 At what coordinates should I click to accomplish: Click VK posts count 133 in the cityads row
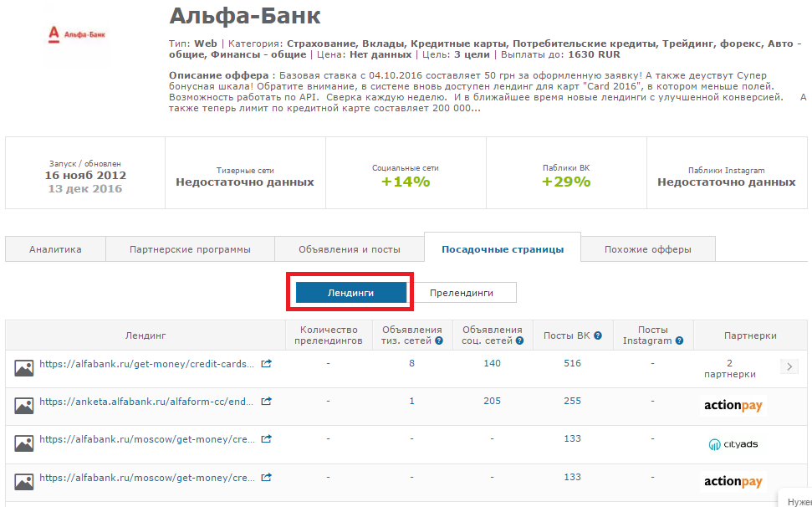(x=572, y=438)
